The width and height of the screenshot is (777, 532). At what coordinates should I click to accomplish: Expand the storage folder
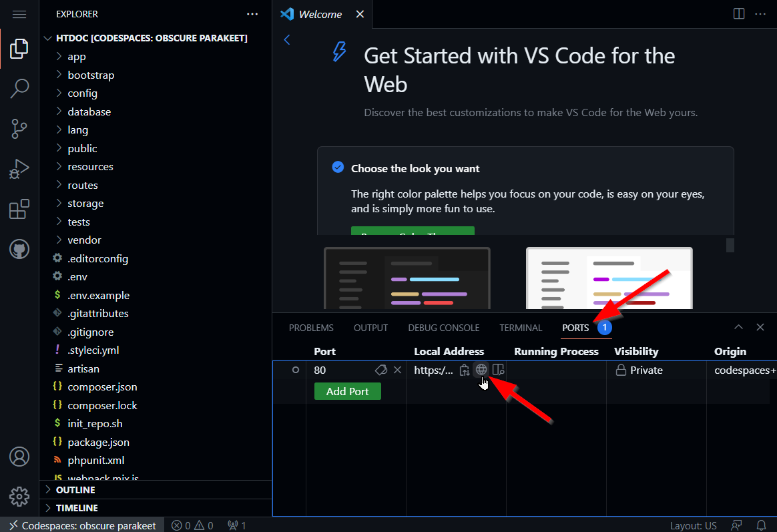156,203
